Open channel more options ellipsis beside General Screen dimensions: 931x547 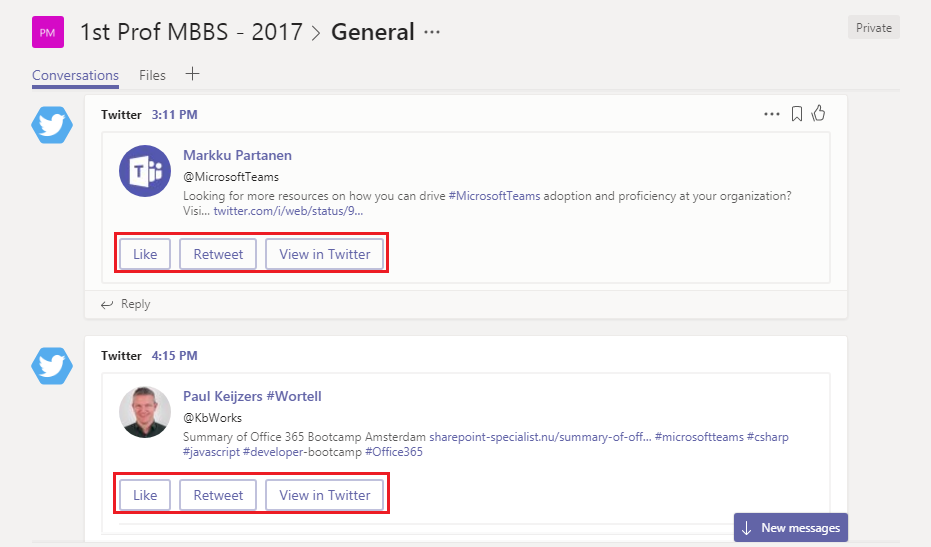(432, 32)
